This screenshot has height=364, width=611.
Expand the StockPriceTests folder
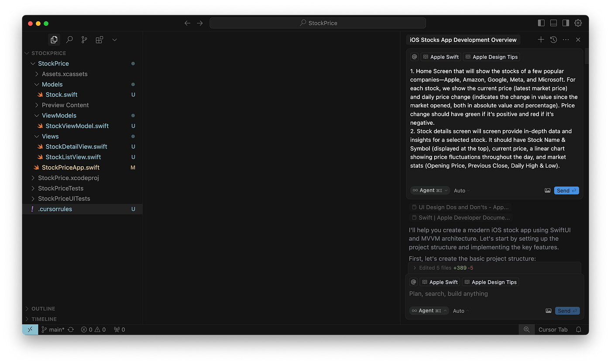82,189
